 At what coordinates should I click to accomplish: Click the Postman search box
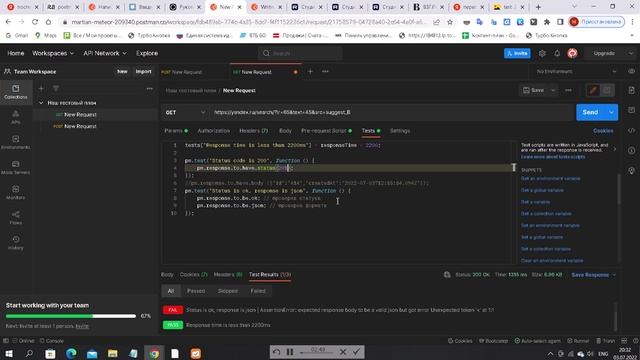point(300,53)
